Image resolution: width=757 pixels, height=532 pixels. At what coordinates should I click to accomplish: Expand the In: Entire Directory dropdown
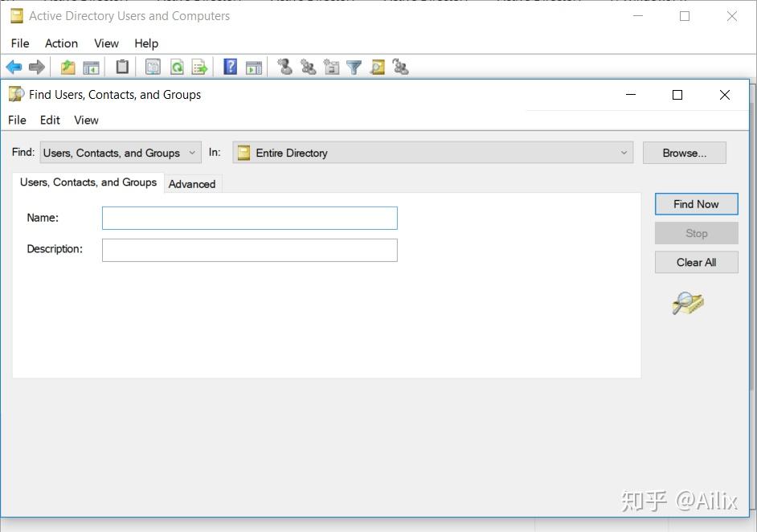click(432, 153)
